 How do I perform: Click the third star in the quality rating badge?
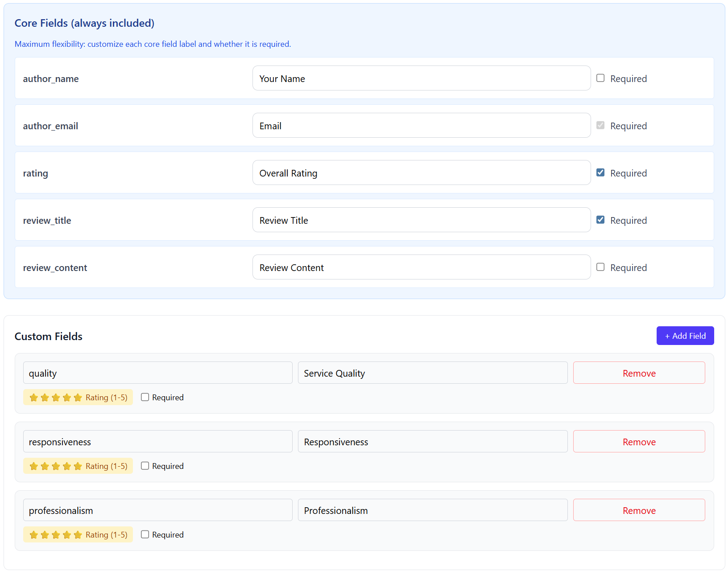(x=56, y=397)
